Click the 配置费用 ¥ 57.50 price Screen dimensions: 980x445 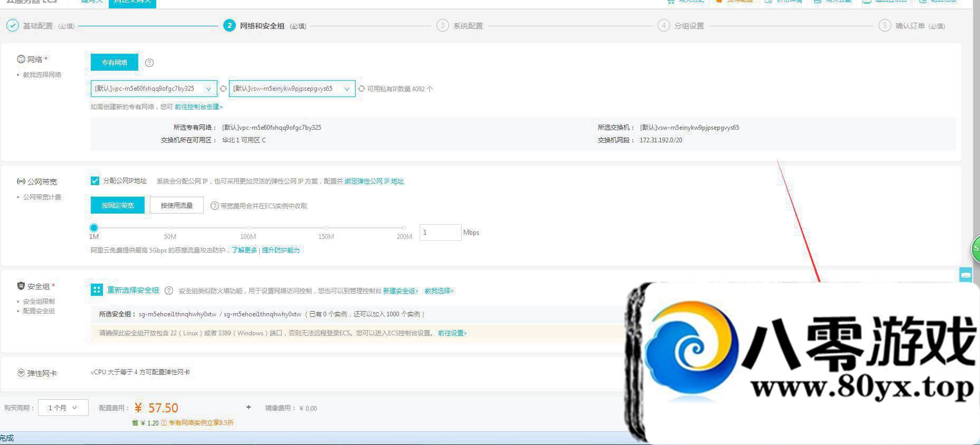coord(157,408)
